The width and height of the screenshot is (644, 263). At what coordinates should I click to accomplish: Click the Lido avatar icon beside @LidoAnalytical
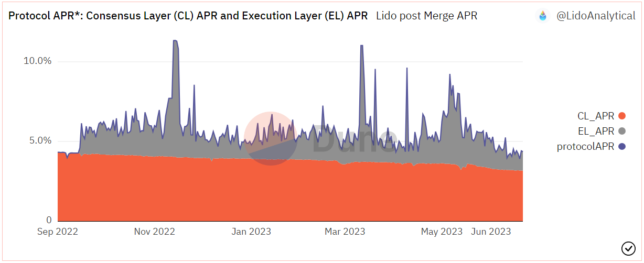pyautogui.click(x=543, y=16)
